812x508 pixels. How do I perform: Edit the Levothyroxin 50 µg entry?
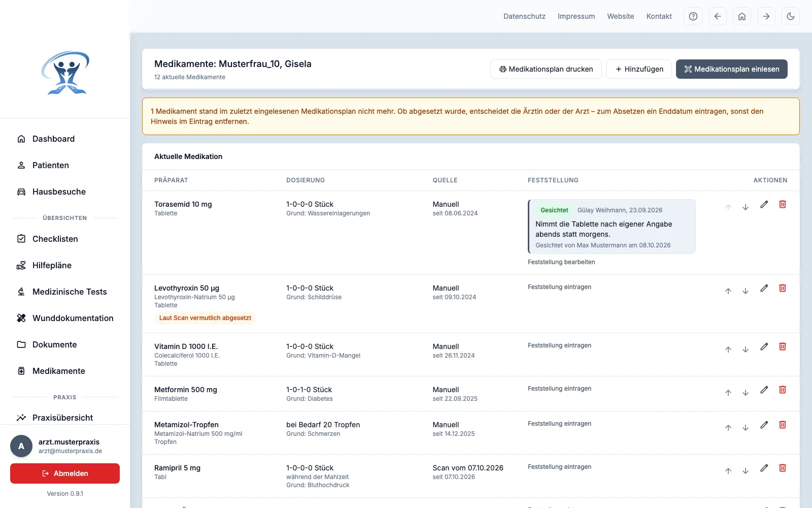pyautogui.click(x=764, y=288)
